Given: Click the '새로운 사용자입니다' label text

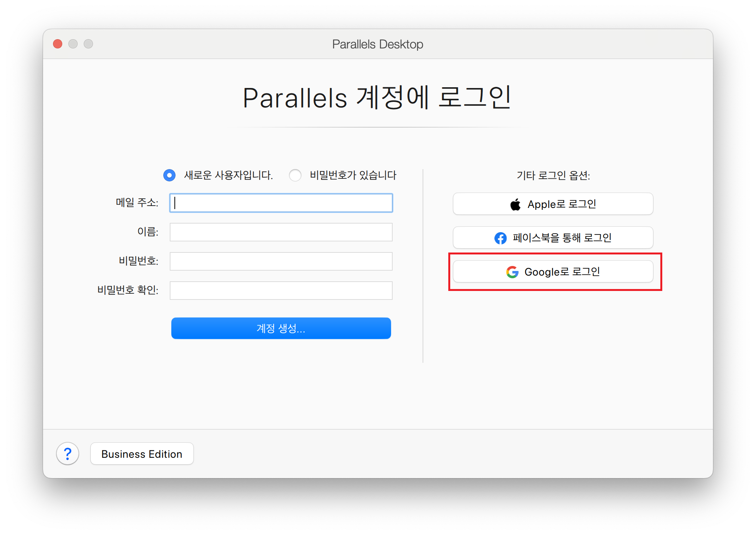Looking at the screenshot, I should tap(228, 175).
